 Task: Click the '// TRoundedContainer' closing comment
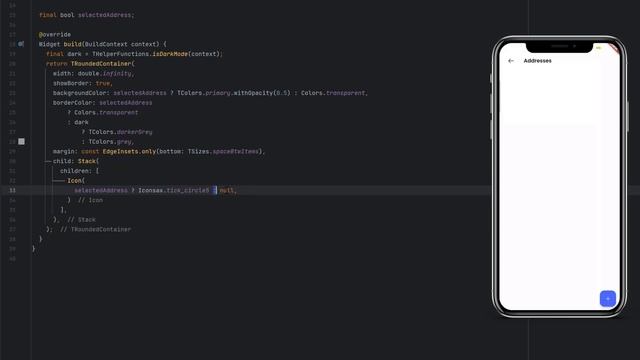click(96, 229)
